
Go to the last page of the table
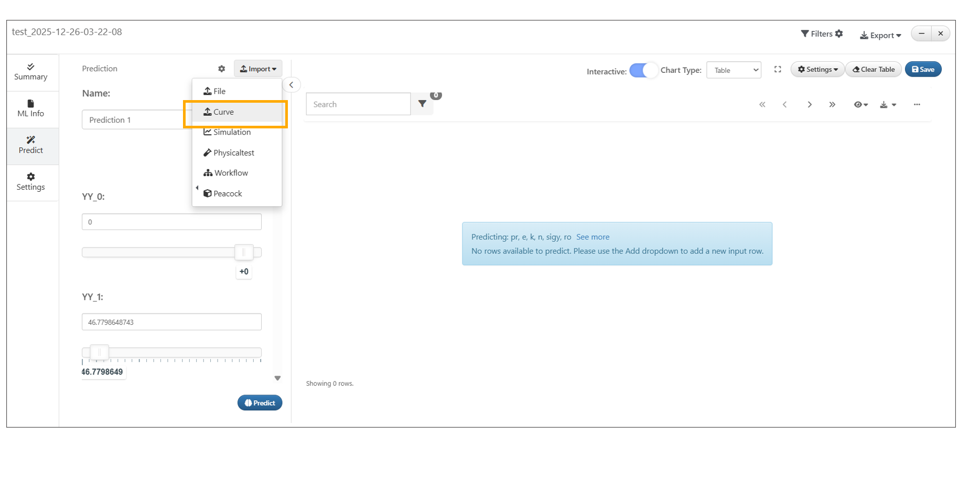[x=832, y=105]
